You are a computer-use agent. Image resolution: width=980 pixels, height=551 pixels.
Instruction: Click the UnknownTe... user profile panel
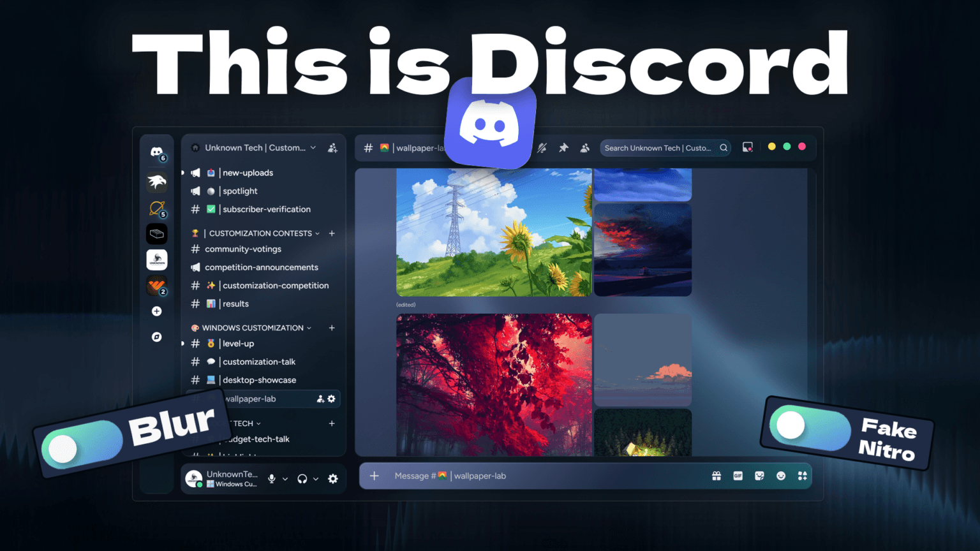coord(222,479)
